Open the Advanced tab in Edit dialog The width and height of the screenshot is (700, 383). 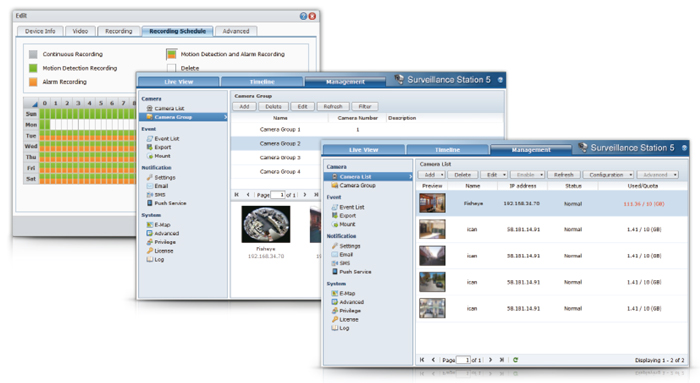tap(236, 31)
